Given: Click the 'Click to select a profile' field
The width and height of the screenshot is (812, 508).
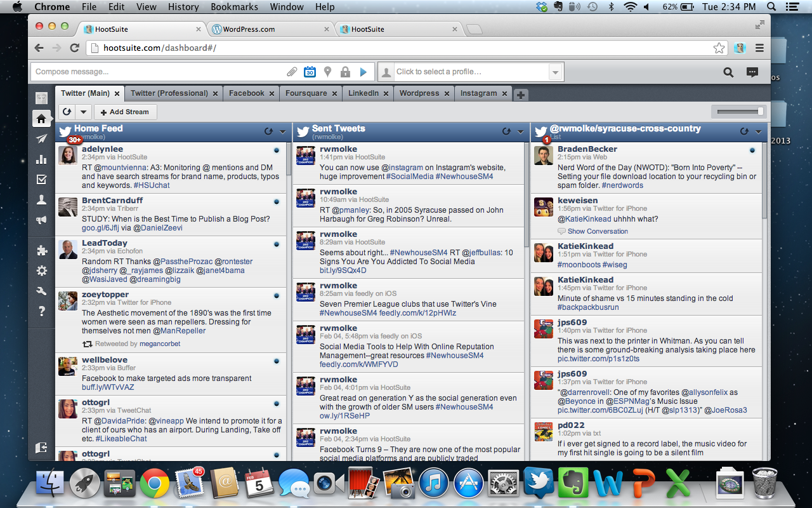Looking at the screenshot, I should point(471,72).
